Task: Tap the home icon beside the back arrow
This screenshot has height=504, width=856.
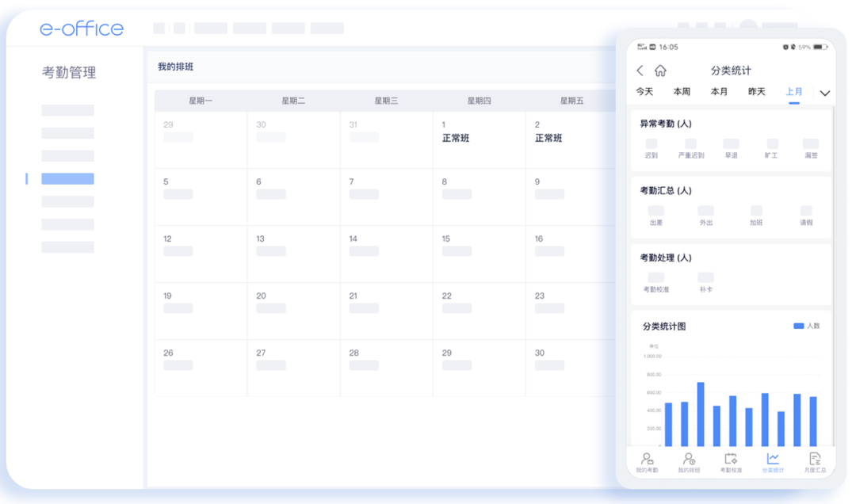Action: pyautogui.click(x=659, y=70)
